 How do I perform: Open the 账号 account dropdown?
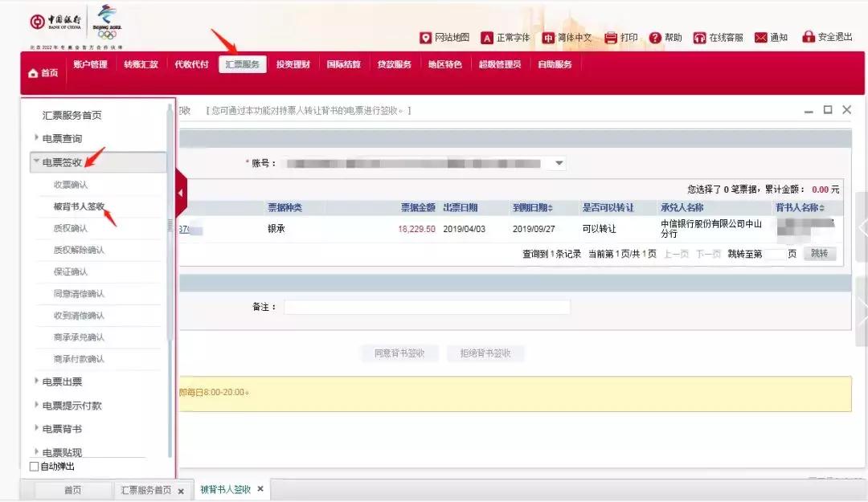tap(558, 162)
